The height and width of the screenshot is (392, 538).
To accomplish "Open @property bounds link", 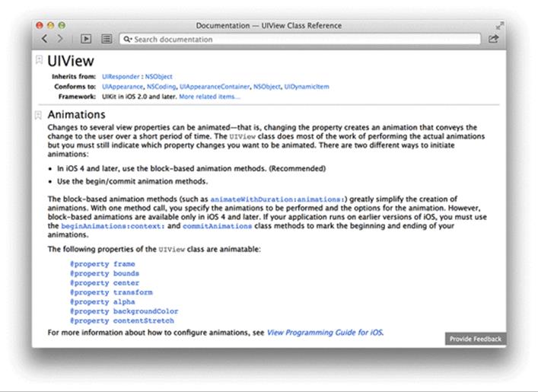I will pos(105,273).
